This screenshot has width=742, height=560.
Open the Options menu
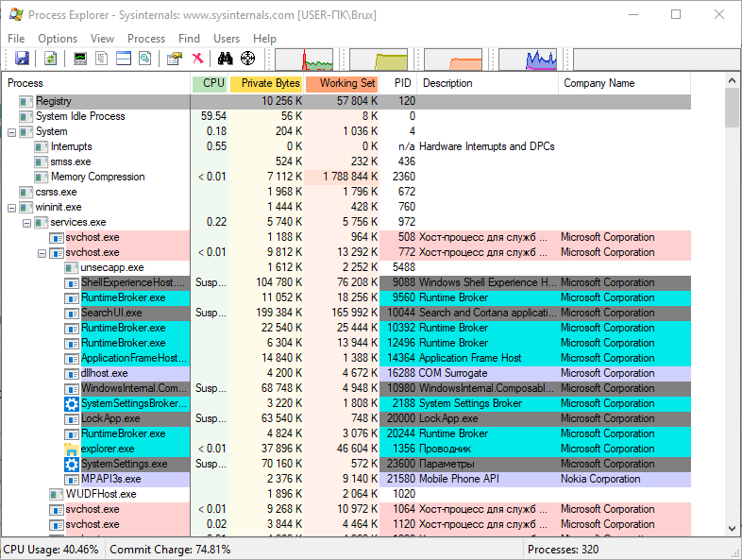coord(58,39)
